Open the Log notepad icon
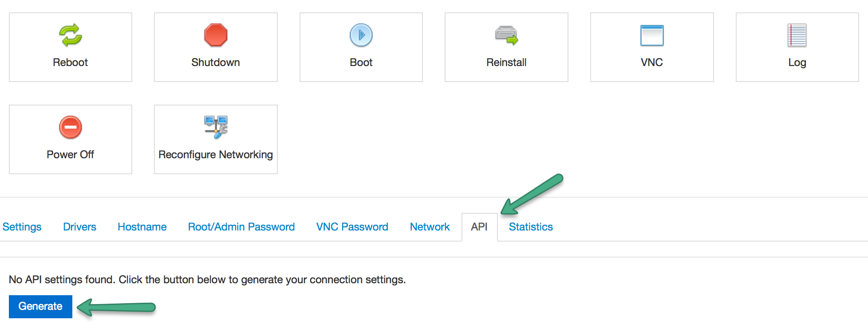868x328 pixels. pyautogui.click(x=797, y=35)
